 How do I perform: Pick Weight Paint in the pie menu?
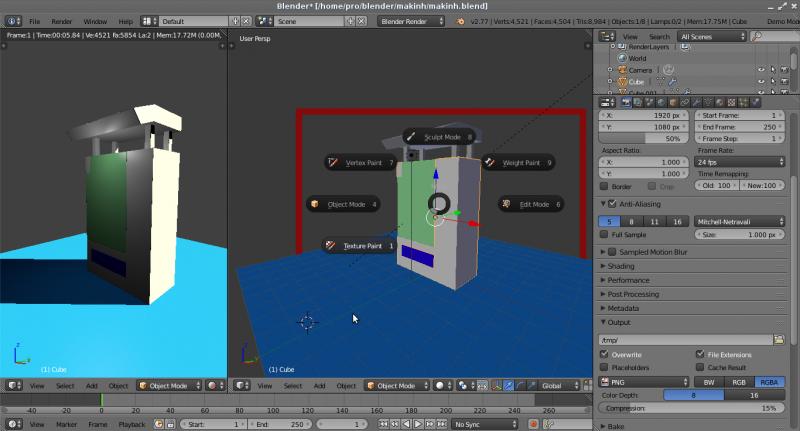click(x=519, y=162)
